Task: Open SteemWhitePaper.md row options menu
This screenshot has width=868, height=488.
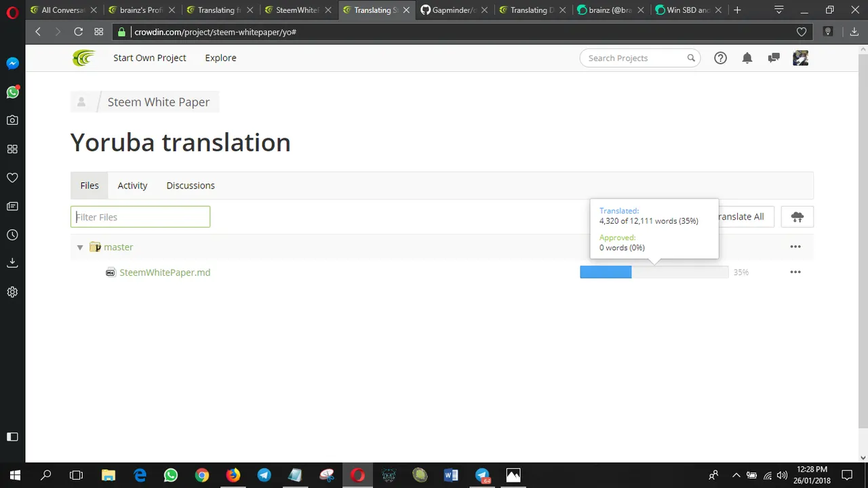Action: point(795,272)
